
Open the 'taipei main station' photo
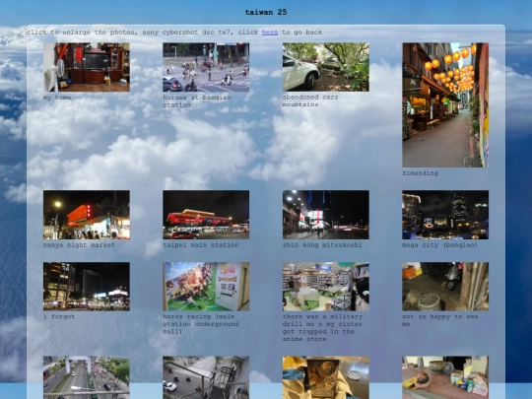coord(206,215)
